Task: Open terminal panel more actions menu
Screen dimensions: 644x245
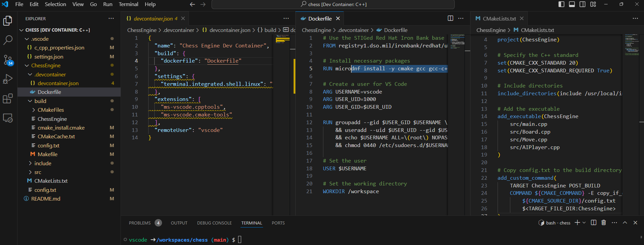Action: (x=614, y=222)
